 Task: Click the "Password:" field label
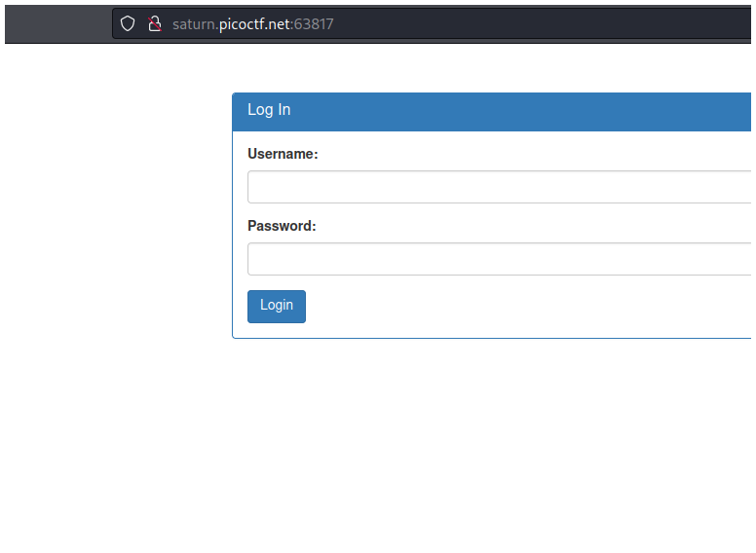click(282, 226)
